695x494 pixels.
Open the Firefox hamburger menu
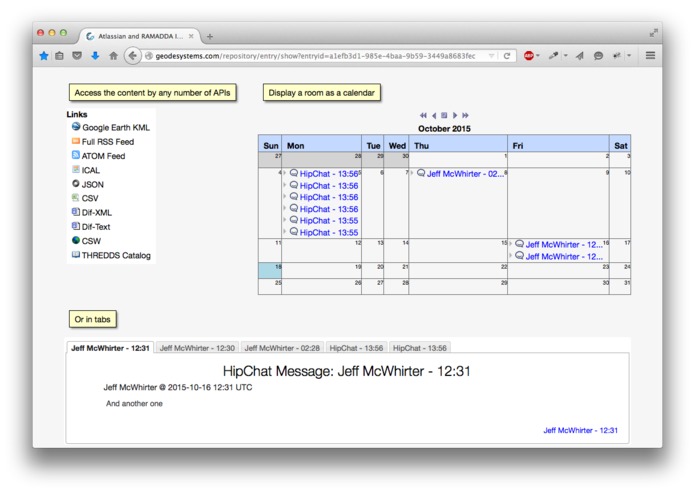click(650, 55)
